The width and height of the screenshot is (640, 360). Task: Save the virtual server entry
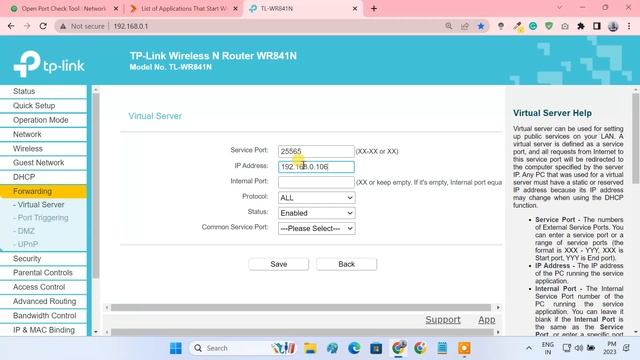point(279,264)
